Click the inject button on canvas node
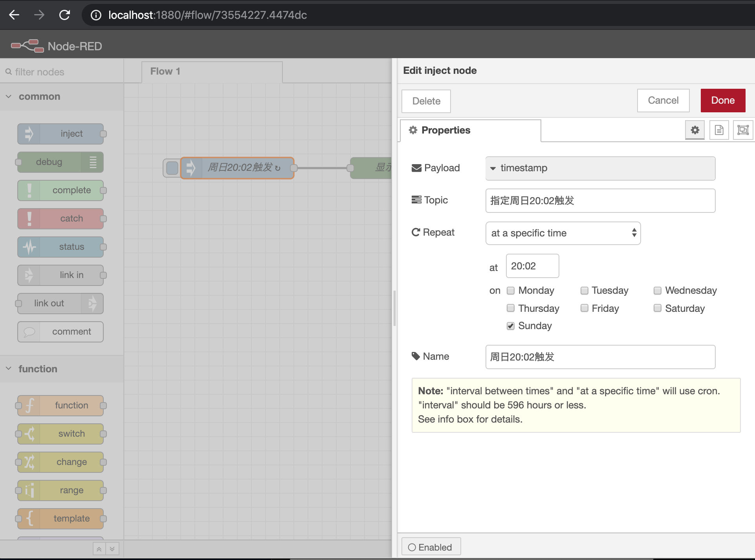755x560 pixels. click(172, 168)
